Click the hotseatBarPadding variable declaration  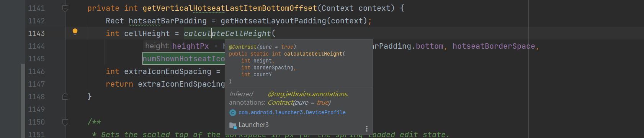pos(168,21)
